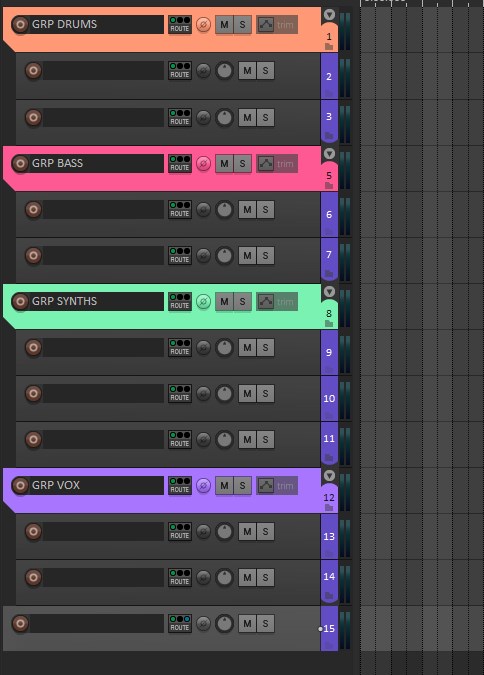The width and height of the screenshot is (484, 675).
Task: Arm track 10 for recording
Action: coord(33,393)
